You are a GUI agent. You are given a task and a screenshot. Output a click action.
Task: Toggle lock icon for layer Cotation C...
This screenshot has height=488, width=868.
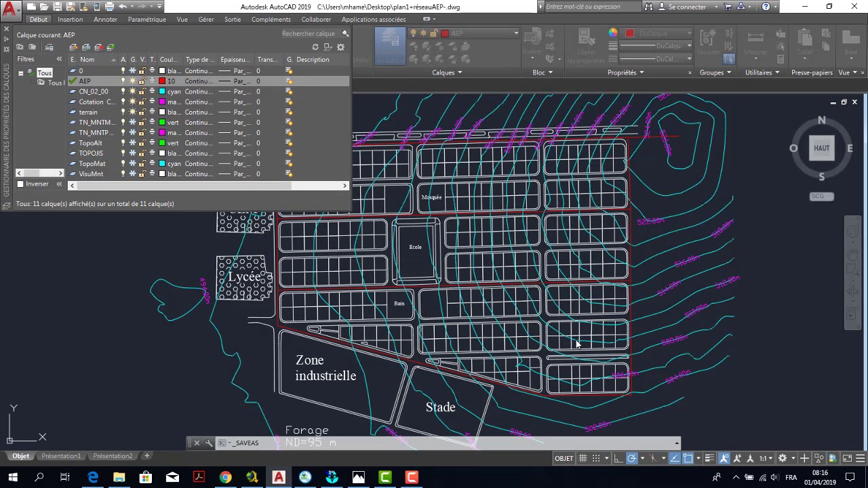pos(142,102)
